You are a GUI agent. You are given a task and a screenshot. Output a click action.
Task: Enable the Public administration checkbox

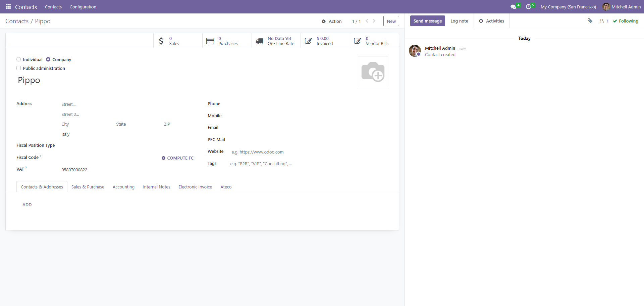18,68
